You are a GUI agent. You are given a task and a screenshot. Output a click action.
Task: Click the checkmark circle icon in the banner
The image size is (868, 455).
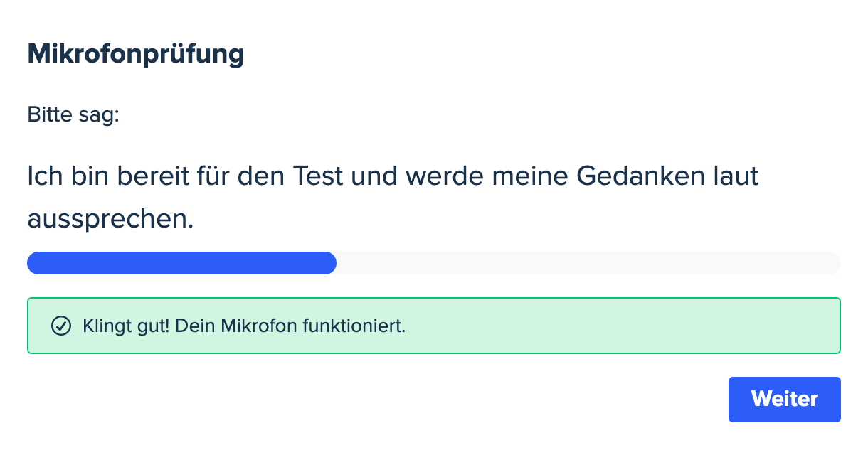click(x=61, y=326)
